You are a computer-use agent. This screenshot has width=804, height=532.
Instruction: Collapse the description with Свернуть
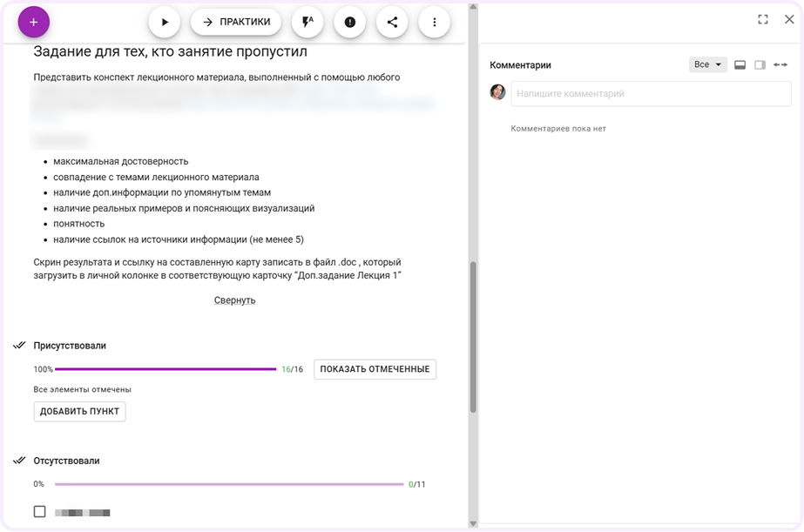(234, 300)
